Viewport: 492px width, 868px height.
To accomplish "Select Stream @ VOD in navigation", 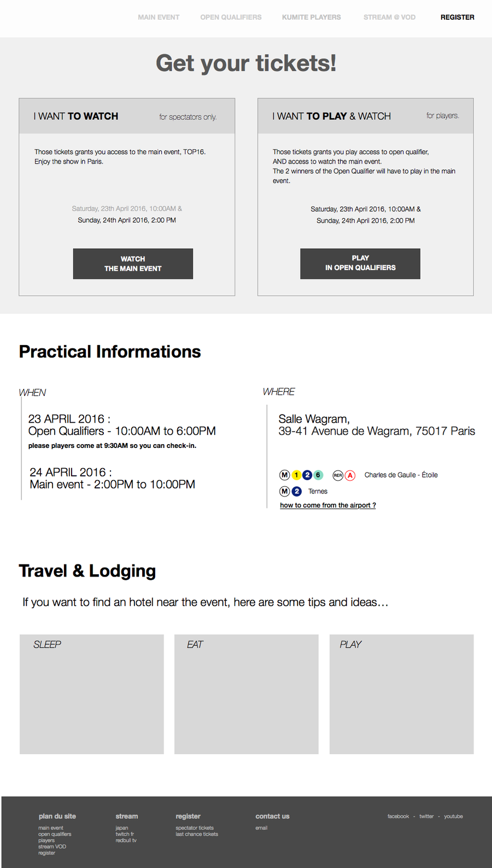I will [x=389, y=18].
